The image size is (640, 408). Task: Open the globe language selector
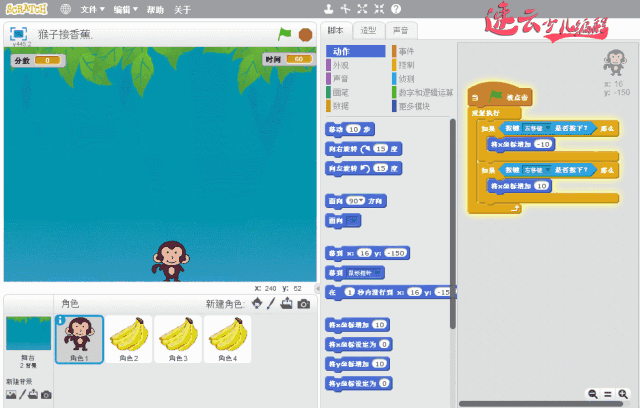66,9
